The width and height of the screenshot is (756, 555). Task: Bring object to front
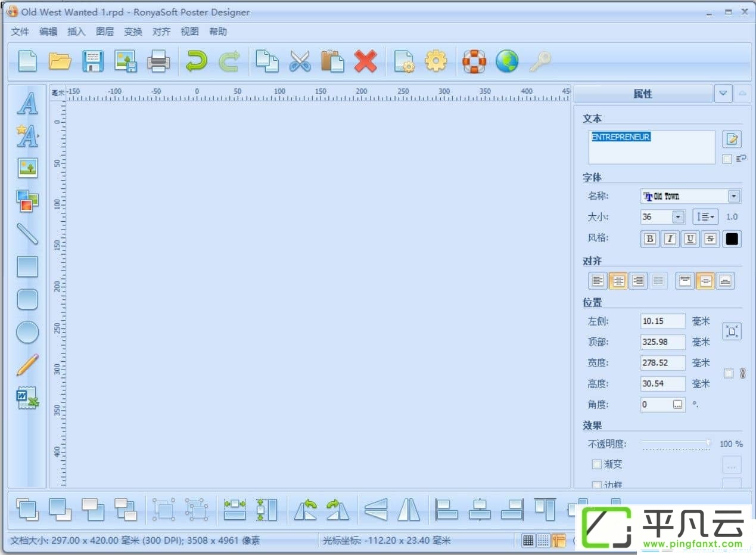[27, 509]
